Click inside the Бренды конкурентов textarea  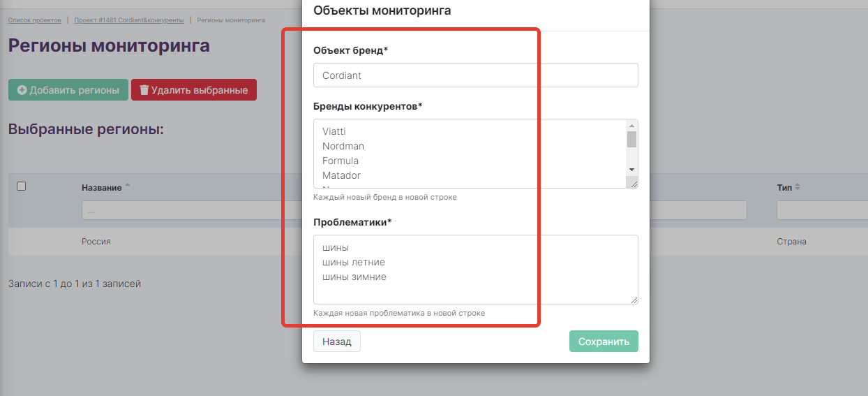coord(467,154)
